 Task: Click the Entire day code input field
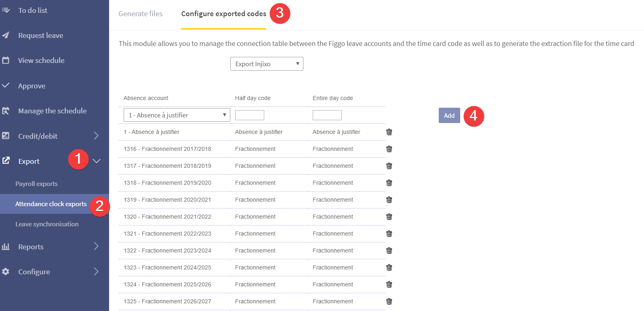(x=327, y=115)
